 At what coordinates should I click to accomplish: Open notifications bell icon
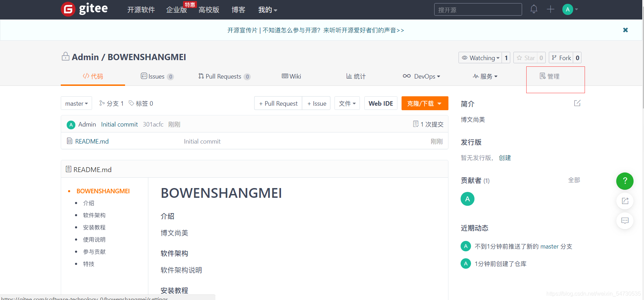tap(534, 9)
